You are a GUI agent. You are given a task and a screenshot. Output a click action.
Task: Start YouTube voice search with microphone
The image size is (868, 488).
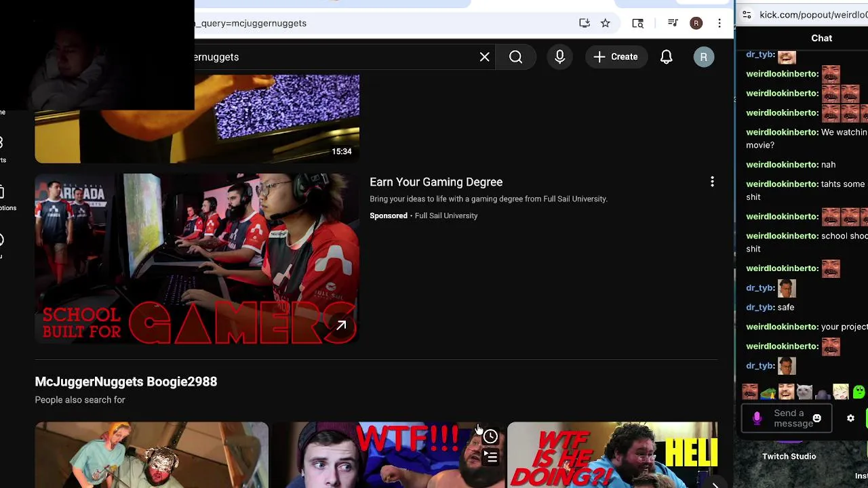pyautogui.click(x=560, y=57)
